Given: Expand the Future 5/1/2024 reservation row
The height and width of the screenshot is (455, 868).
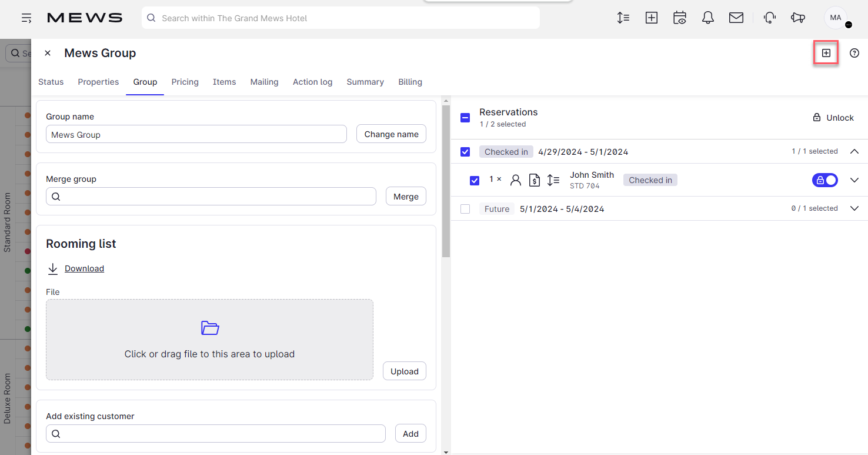Looking at the screenshot, I should click(x=854, y=208).
